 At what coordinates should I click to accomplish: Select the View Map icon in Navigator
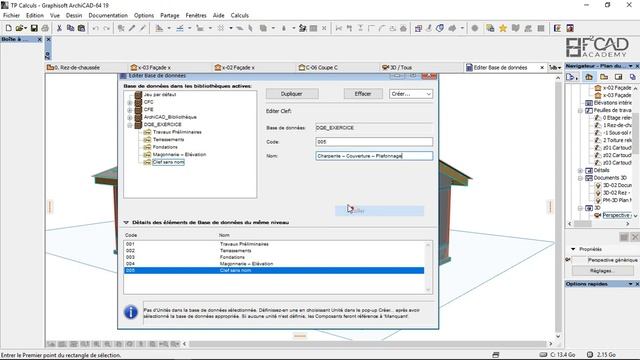[x=604, y=77]
